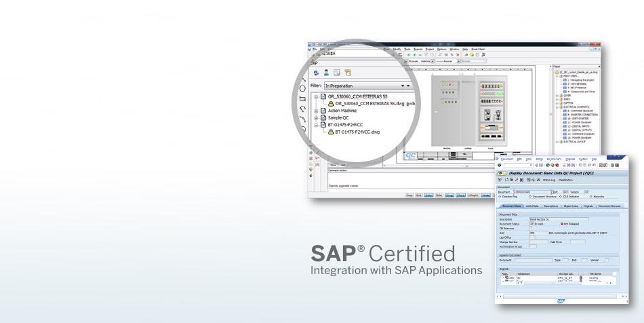Toggle Snap in the CAD status bar
The image size is (644, 323).
coord(409,195)
